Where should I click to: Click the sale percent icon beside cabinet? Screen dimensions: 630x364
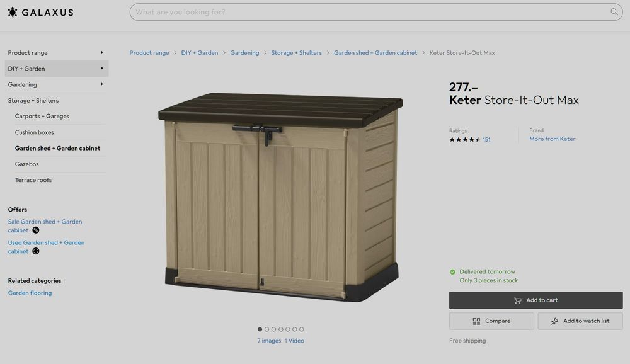coord(36,230)
